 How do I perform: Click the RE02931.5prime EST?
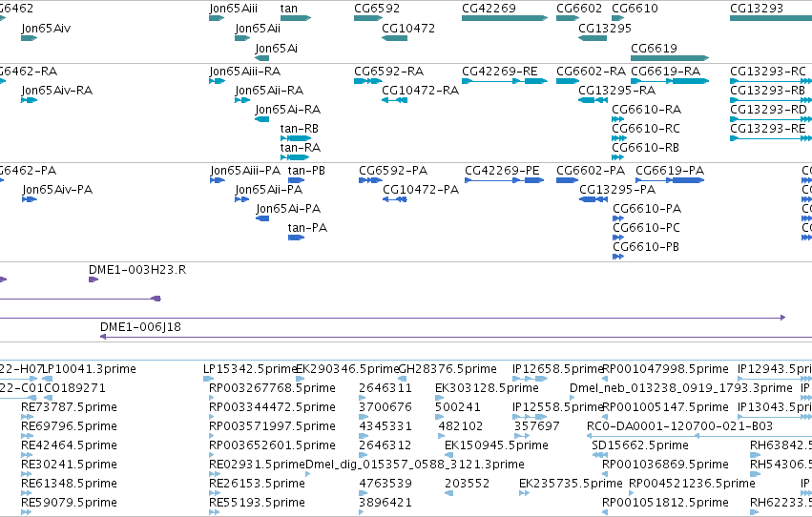click(215, 475)
